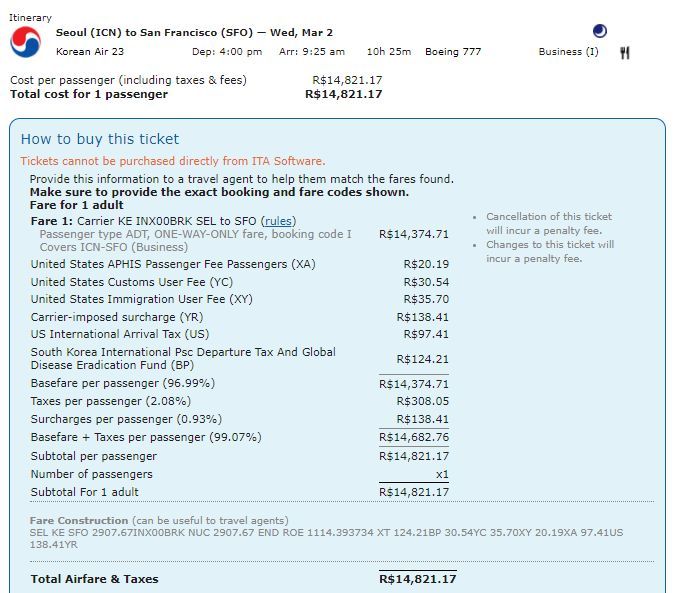
Task: Click the changes penalty fee notice
Action: [550, 251]
